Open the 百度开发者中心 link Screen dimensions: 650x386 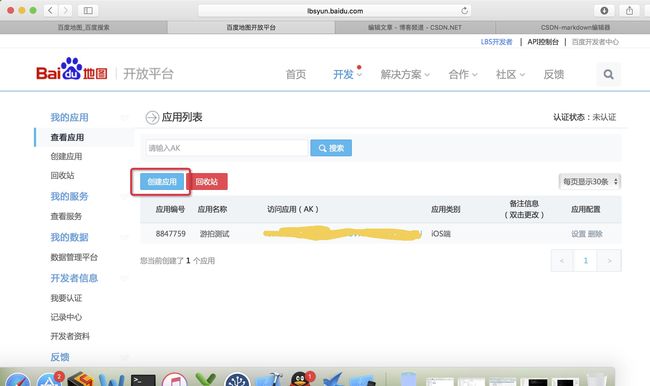point(595,42)
